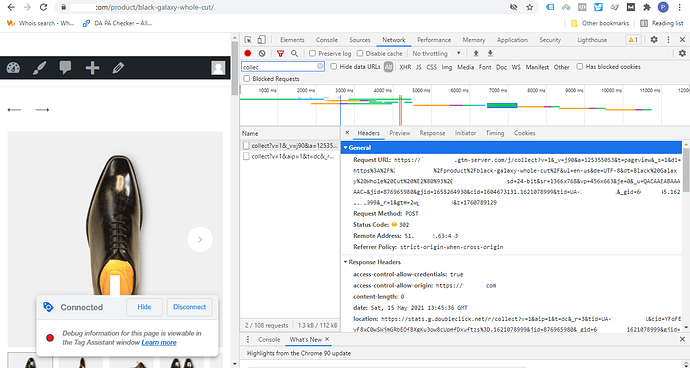Open the warnings badge showing 1
This screenshot has width=690, height=368.
(x=633, y=40)
